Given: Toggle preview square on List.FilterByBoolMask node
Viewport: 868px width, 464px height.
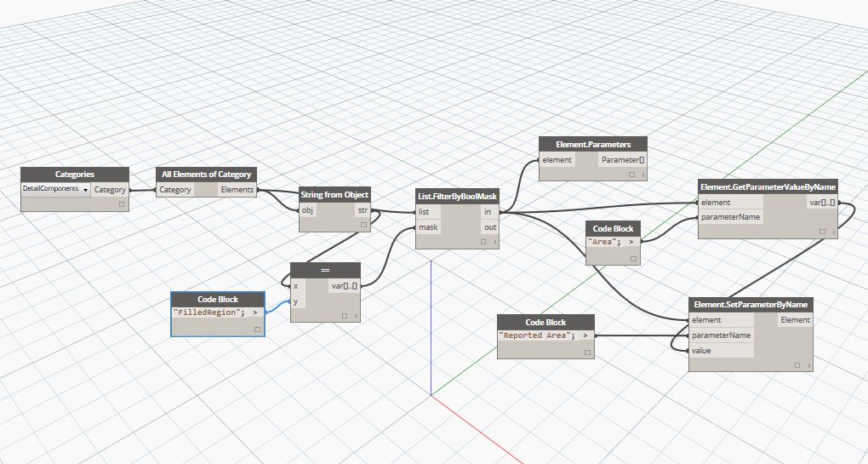Looking at the screenshot, I should point(483,242).
